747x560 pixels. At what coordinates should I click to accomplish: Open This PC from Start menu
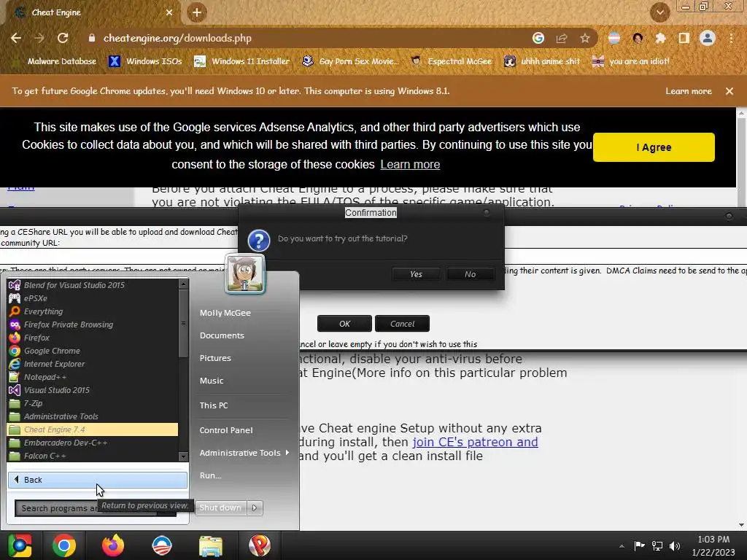[214, 405]
